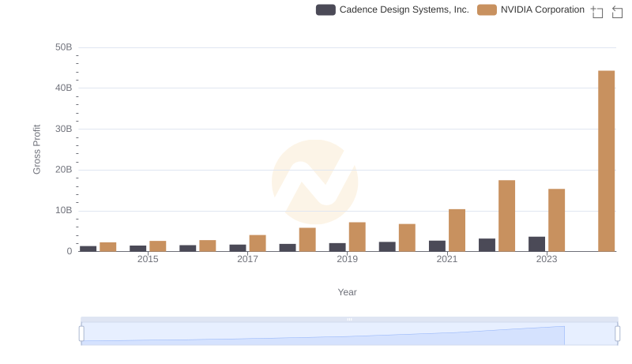Click the 10B y-axis label
632x364 pixels.
coord(64,210)
